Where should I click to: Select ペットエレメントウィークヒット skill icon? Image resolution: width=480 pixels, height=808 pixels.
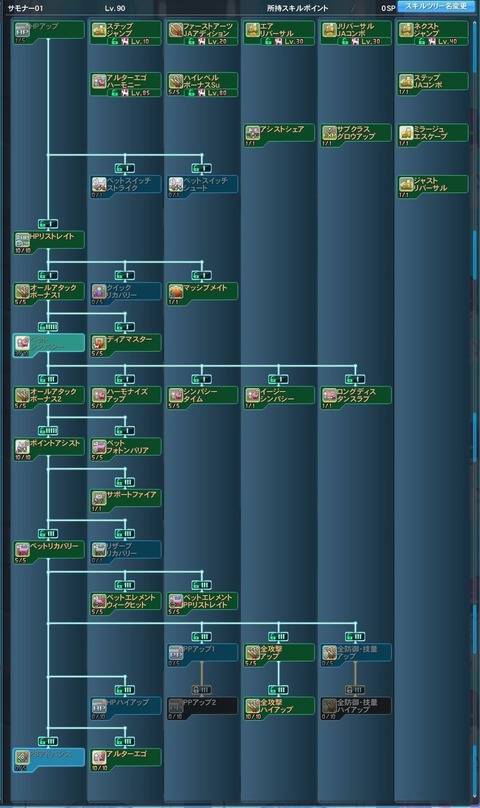click(98, 601)
